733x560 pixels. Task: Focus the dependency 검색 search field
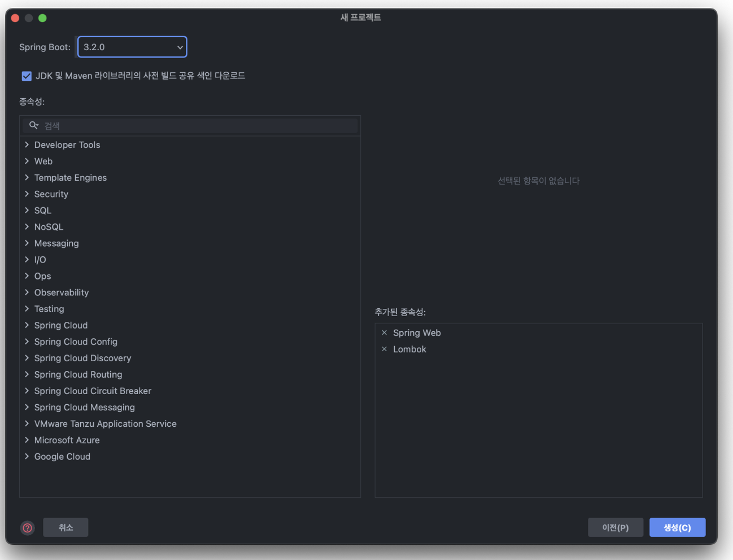(190, 125)
